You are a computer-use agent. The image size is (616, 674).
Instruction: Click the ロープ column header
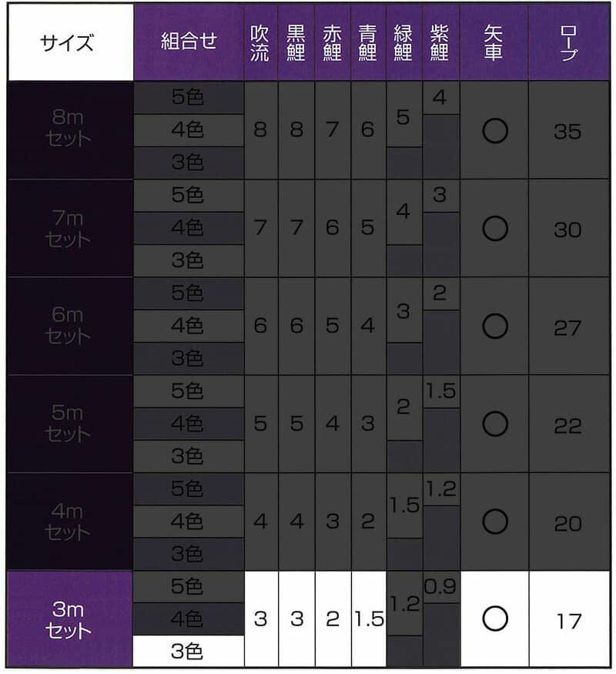tap(568, 42)
